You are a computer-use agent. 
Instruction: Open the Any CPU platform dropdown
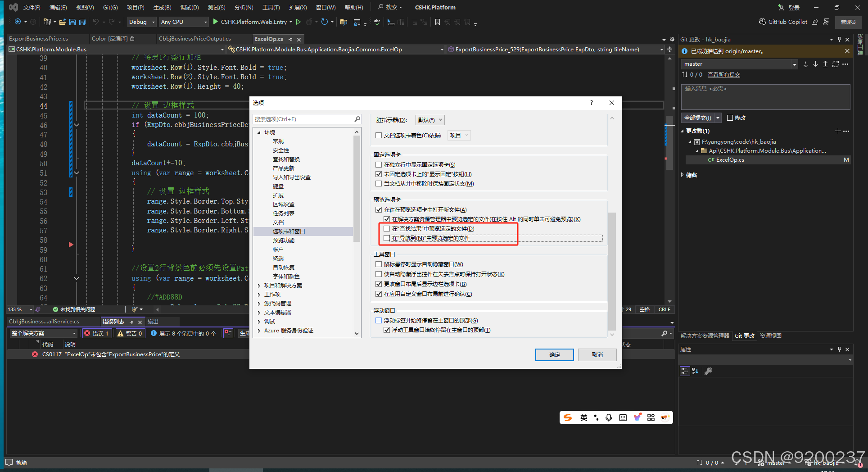click(184, 22)
